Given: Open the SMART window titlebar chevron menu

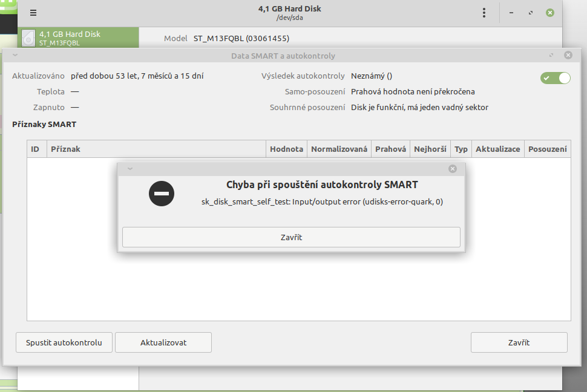Looking at the screenshot, I should coord(15,55).
